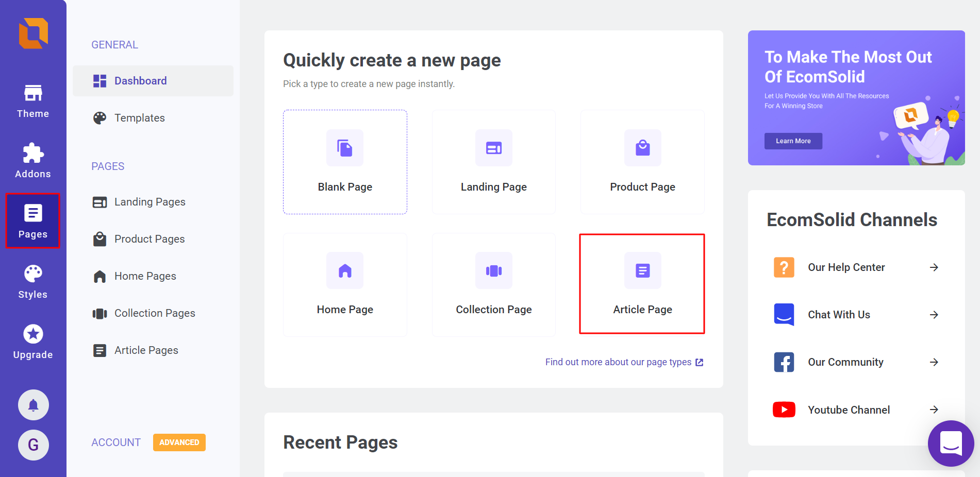The height and width of the screenshot is (477, 980).
Task: Create a Blank Page
Action: click(345, 162)
